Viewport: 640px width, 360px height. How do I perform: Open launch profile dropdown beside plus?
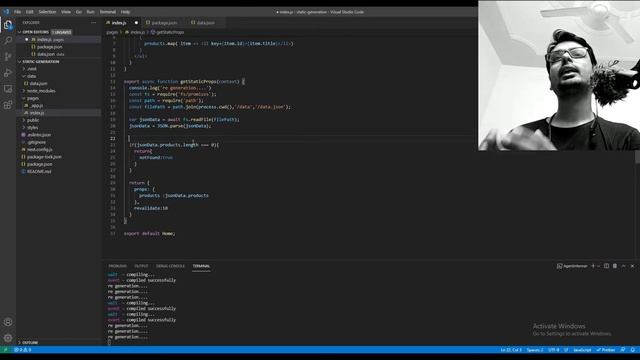click(599, 266)
